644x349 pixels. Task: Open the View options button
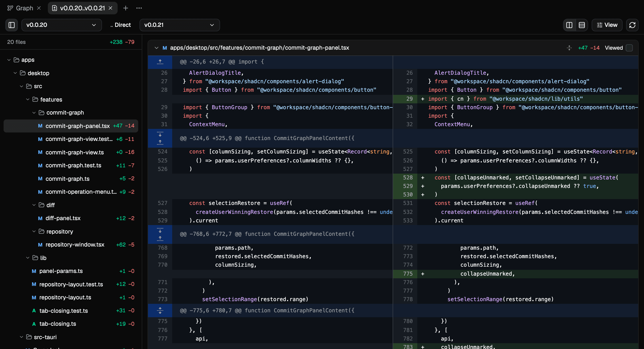(607, 25)
